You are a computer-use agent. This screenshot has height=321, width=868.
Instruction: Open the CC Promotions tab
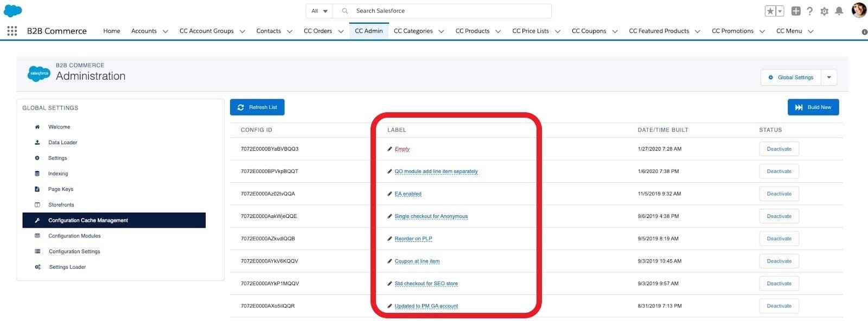pyautogui.click(x=733, y=31)
